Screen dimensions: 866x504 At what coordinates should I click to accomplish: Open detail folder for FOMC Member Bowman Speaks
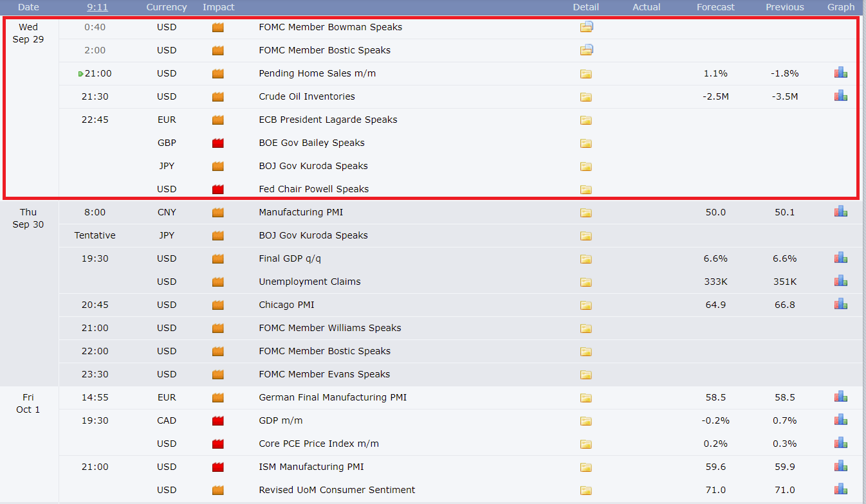click(586, 27)
